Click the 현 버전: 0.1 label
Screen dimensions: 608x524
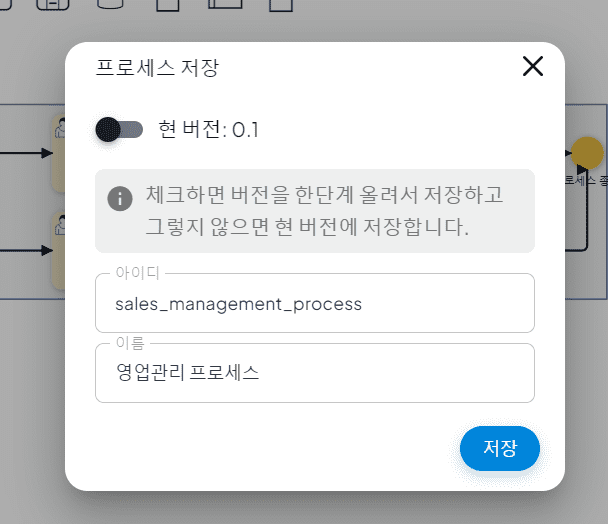tap(209, 130)
